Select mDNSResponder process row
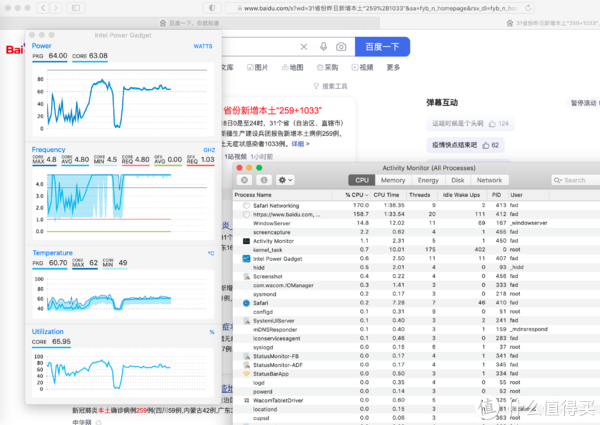Image resolution: width=600 pixels, height=425 pixels. coord(416,329)
